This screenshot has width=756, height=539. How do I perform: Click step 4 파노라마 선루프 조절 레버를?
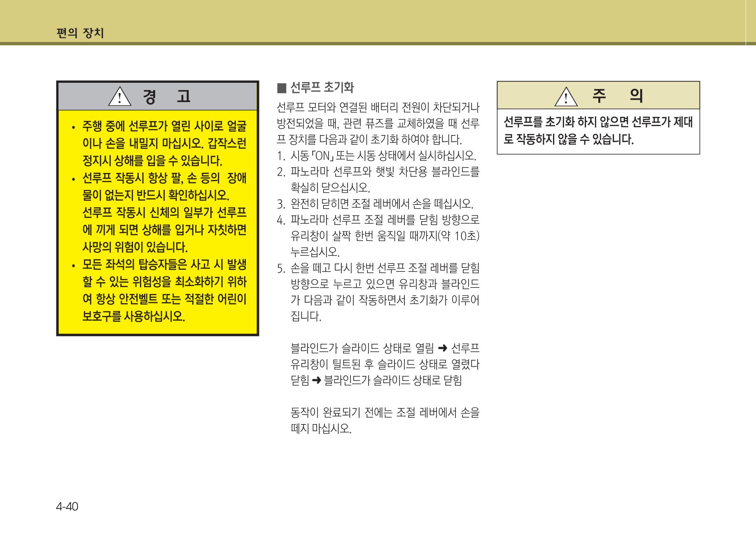(378, 220)
